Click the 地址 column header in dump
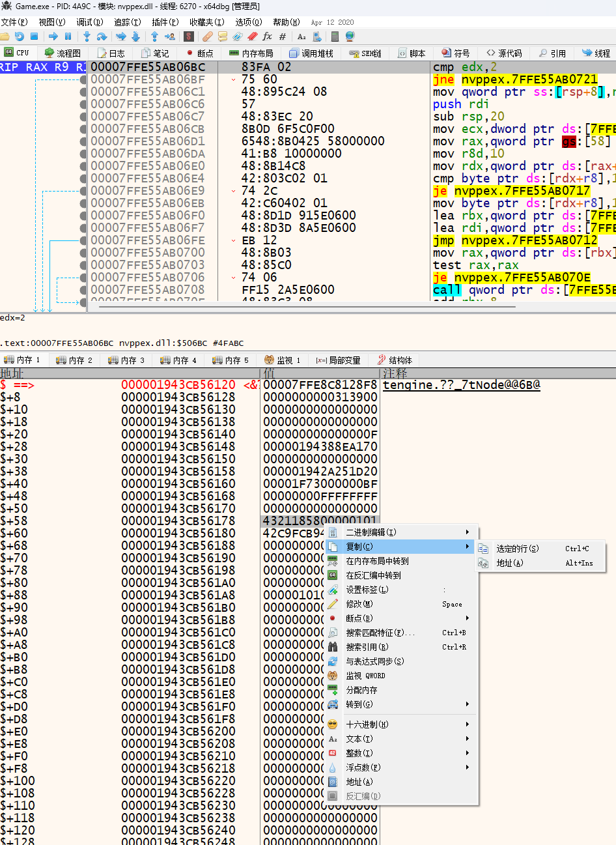The height and width of the screenshot is (845, 616). coord(130,373)
